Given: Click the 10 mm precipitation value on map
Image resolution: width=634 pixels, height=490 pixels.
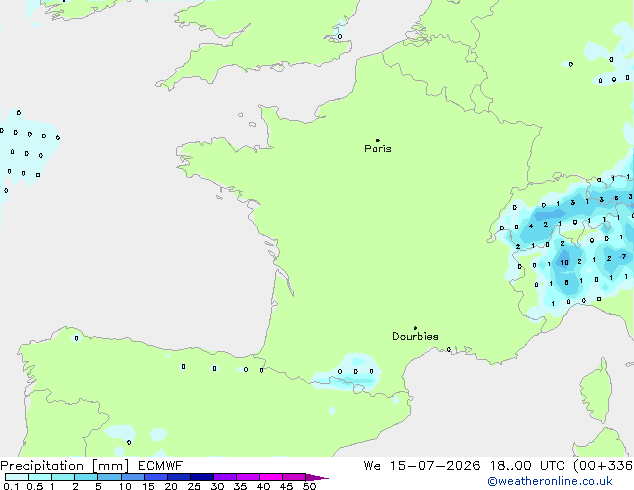Looking at the screenshot, I should tap(564, 263).
